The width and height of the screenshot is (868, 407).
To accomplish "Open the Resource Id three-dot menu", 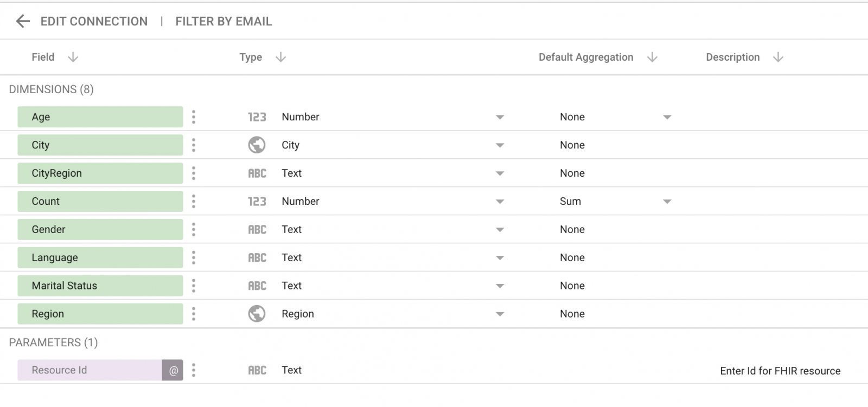I will pyautogui.click(x=194, y=371).
